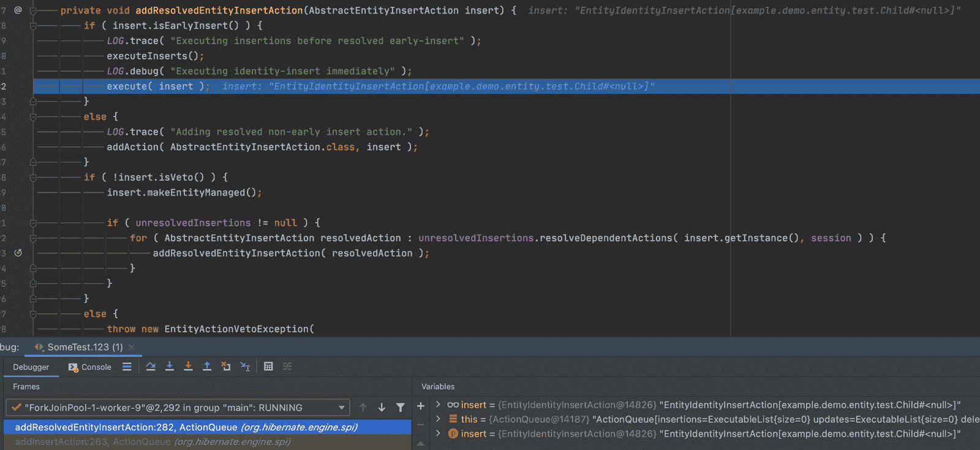The width and height of the screenshot is (980, 450).
Task: Click the Step Over debugger icon
Action: [151, 367]
